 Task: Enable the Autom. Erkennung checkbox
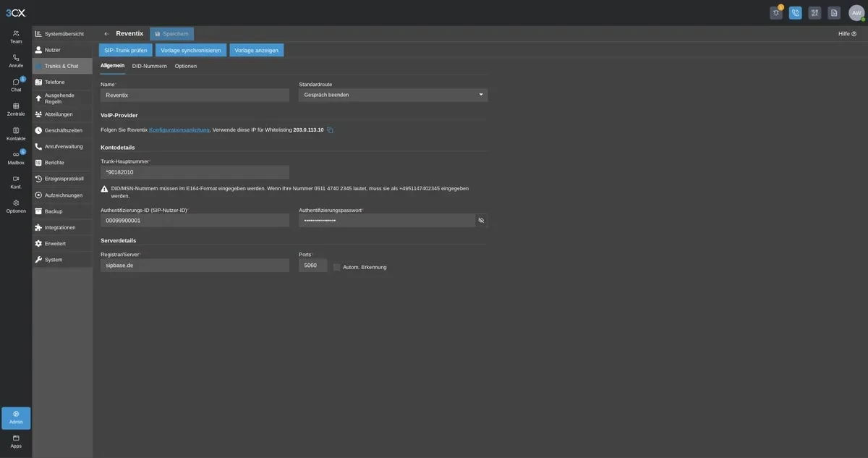[x=337, y=267]
